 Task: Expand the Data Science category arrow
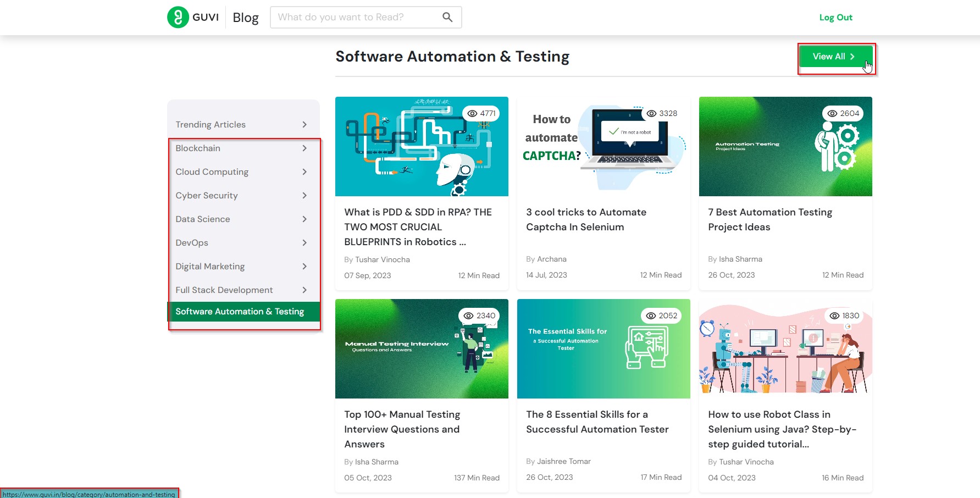click(x=304, y=219)
